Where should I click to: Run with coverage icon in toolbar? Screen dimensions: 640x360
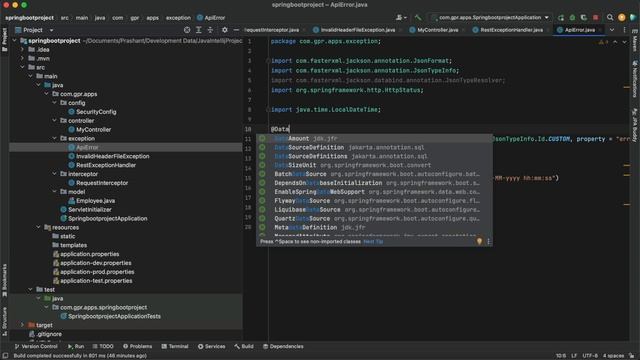click(584, 18)
